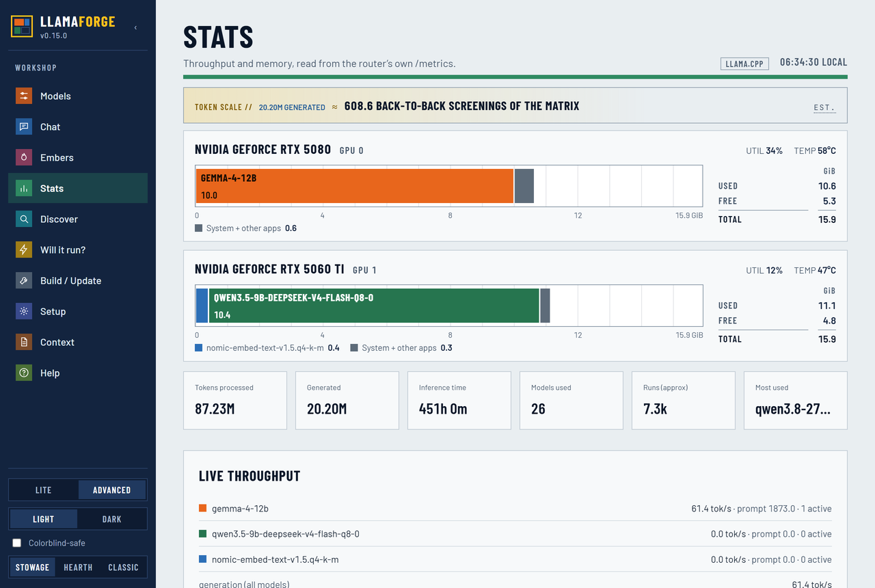Click the Discover magnifier icon
The width and height of the screenshot is (875, 588).
24,219
